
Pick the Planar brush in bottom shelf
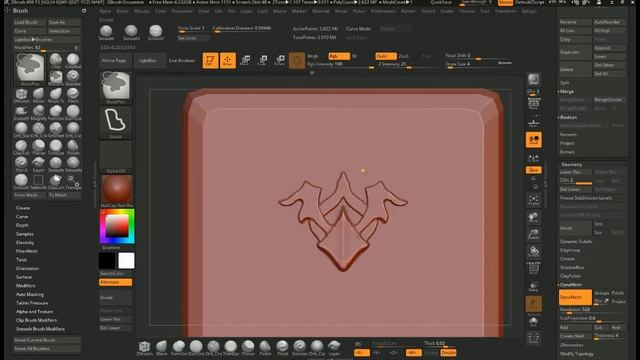coord(248,347)
